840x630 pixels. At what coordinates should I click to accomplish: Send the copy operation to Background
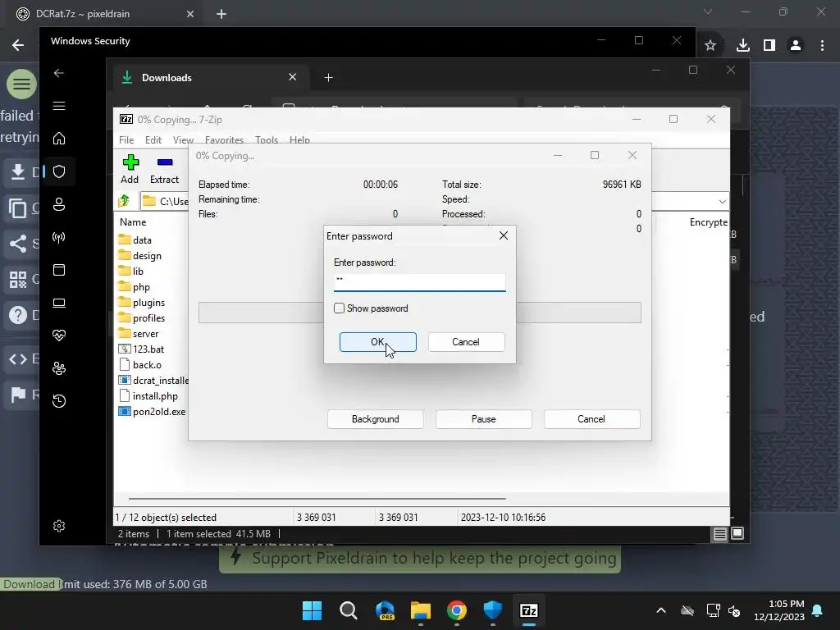[x=376, y=419]
